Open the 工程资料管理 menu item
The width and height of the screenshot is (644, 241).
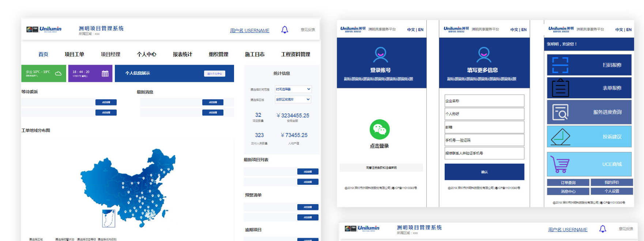click(x=295, y=54)
